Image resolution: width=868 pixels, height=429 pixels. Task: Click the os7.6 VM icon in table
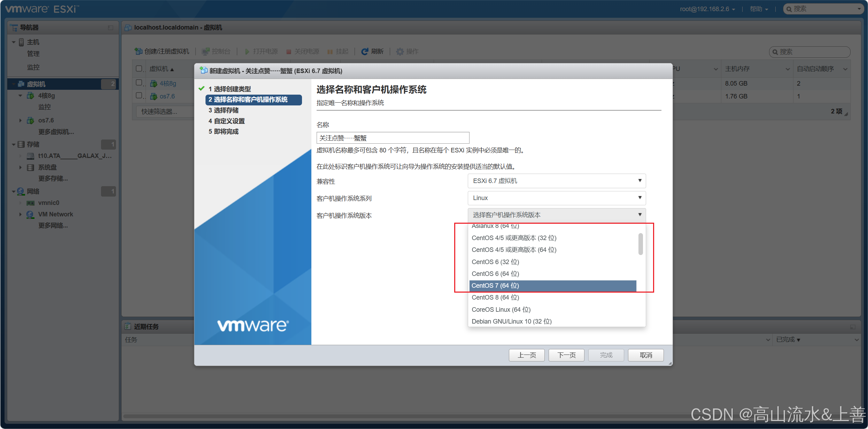click(x=154, y=96)
